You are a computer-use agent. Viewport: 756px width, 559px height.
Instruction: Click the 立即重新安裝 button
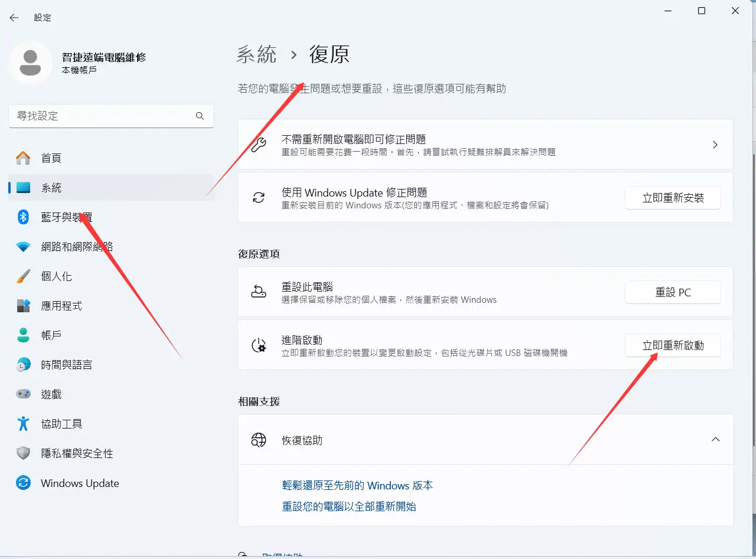pos(673,198)
